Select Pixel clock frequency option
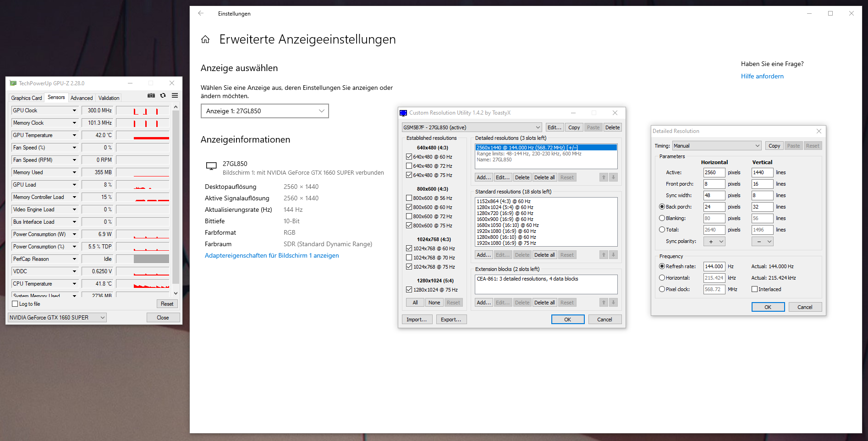The width and height of the screenshot is (868, 441). pos(662,289)
